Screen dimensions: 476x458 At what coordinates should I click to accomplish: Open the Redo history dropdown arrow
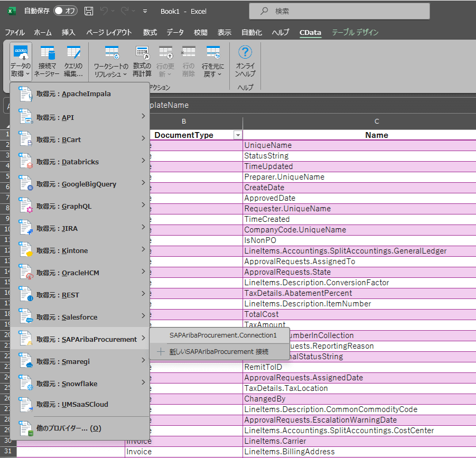click(133, 11)
